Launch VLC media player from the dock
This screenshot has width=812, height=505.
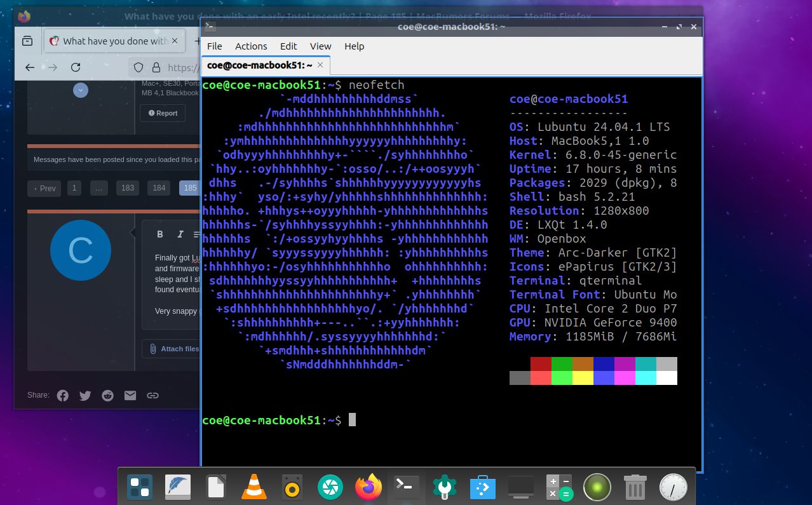coord(254,487)
